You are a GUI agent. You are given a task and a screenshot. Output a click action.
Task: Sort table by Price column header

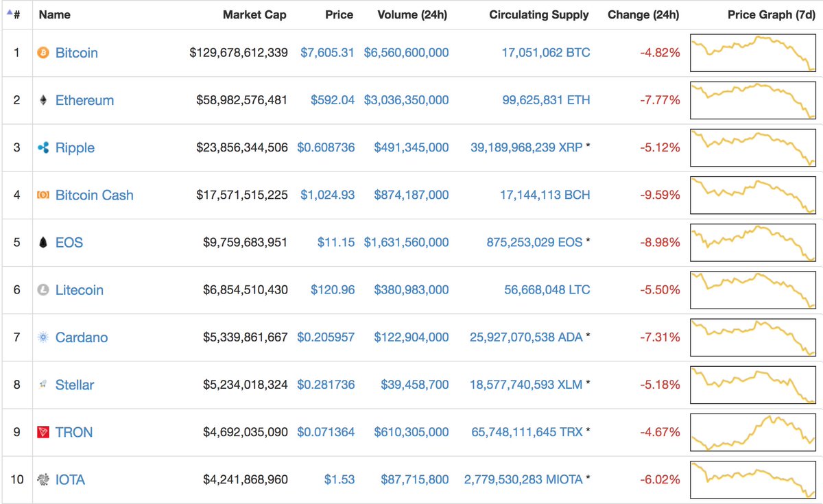339,14
